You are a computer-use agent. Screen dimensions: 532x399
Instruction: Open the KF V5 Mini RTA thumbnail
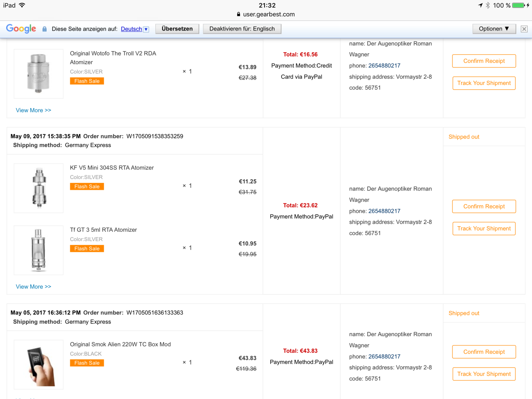(x=39, y=188)
